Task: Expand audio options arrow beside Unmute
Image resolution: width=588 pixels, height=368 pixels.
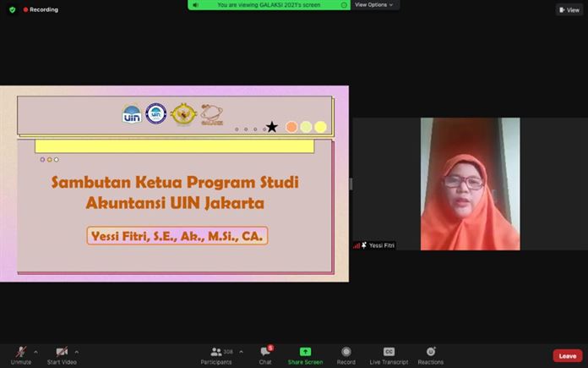Action: 35,352
